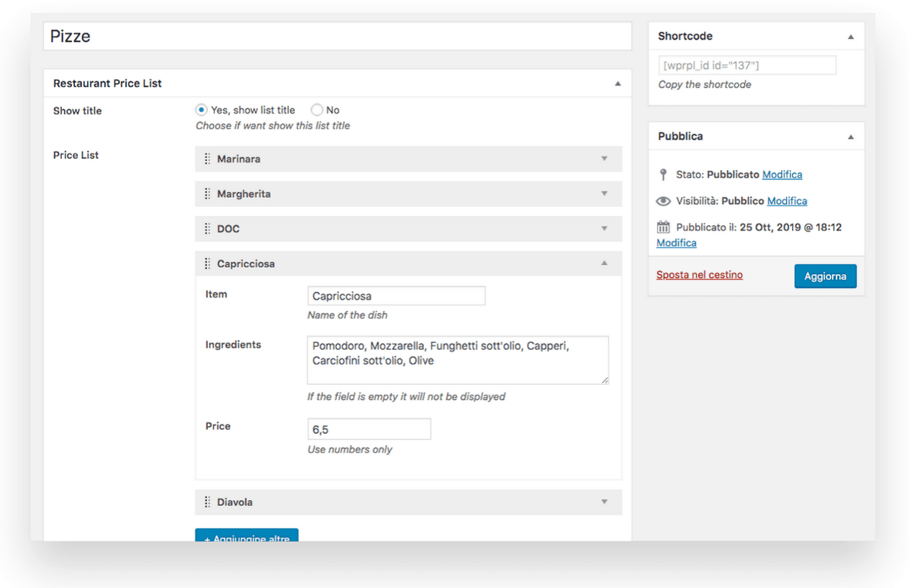Select the 'Yes, show list title' radio button
Image resolution: width=909 pixels, height=588 pixels.
pos(202,110)
